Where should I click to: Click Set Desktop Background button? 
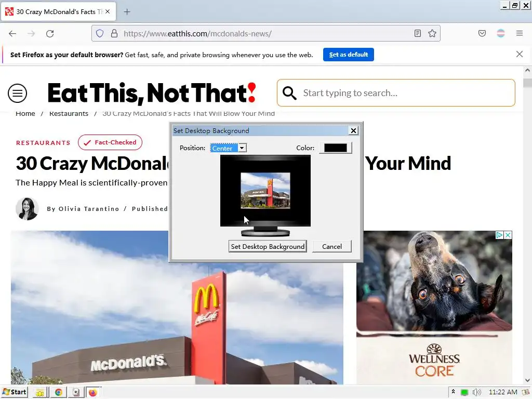(x=268, y=247)
